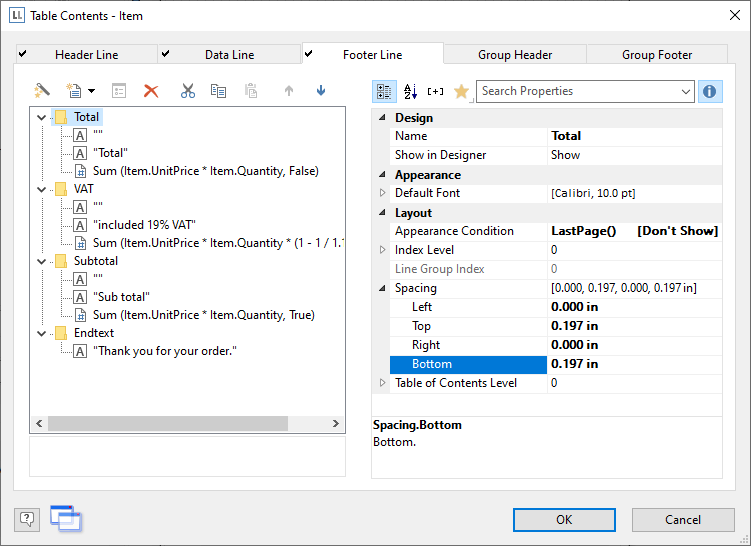Click the Cancel button

(x=682, y=520)
